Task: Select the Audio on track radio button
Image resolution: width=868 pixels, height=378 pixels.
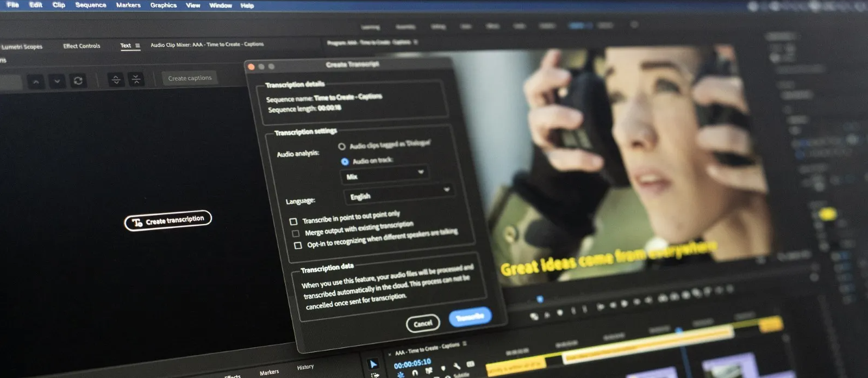Action: (x=345, y=162)
